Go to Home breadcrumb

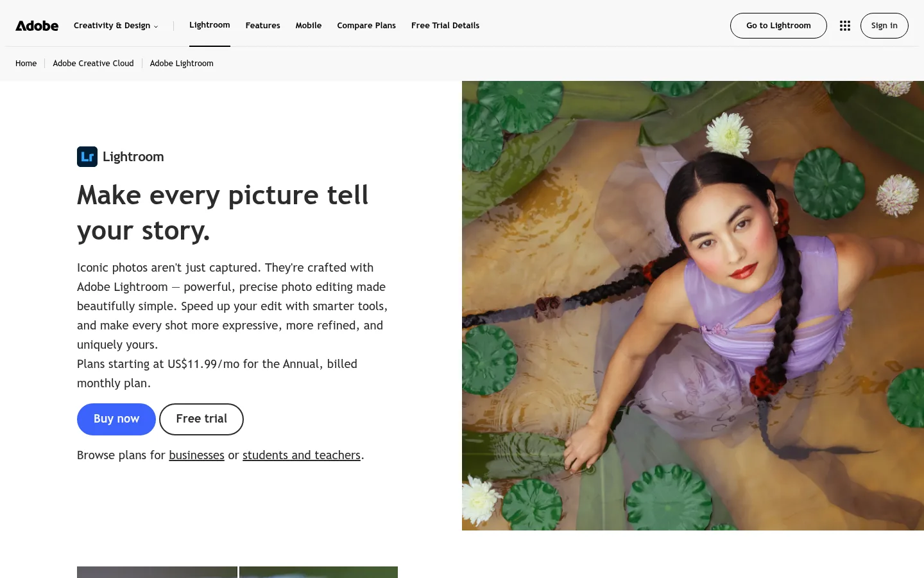click(26, 64)
